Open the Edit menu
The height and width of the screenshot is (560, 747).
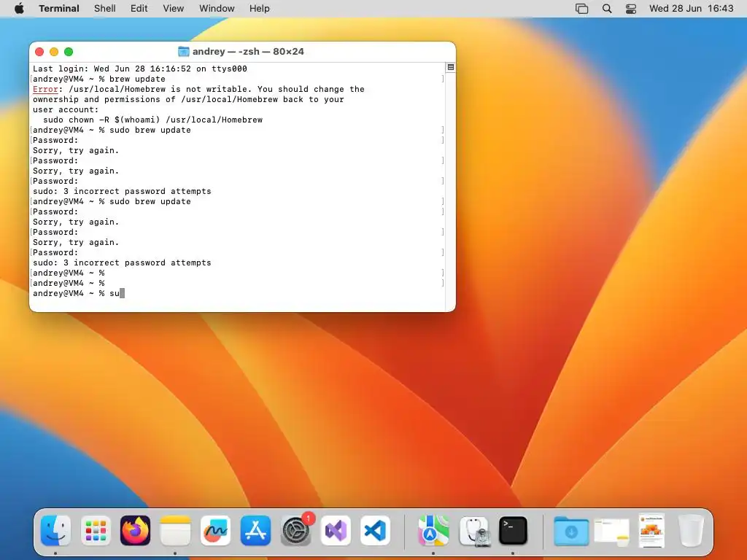[x=139, y=9]
